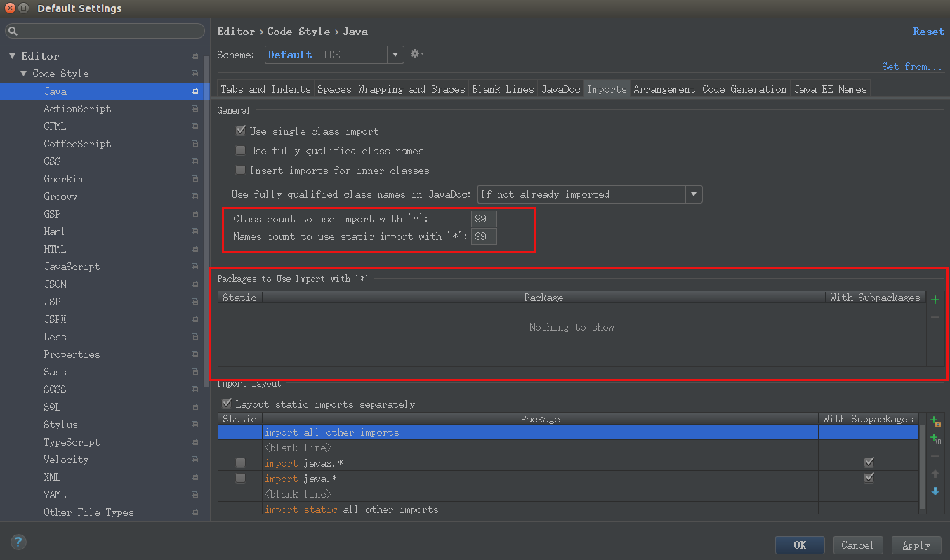Click the Set from... link

(912, 67)
